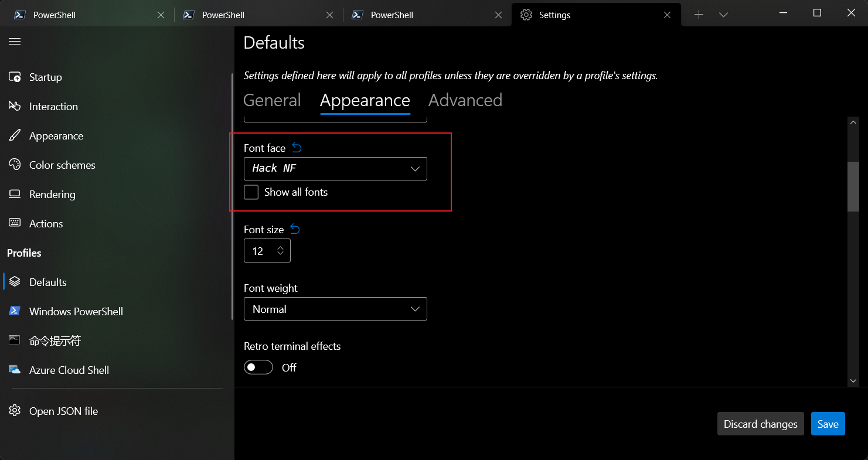Image resolution: width=868 pixels, height=460 pixels.
Task: Open Rendering settings page
Action: (116, 194)
